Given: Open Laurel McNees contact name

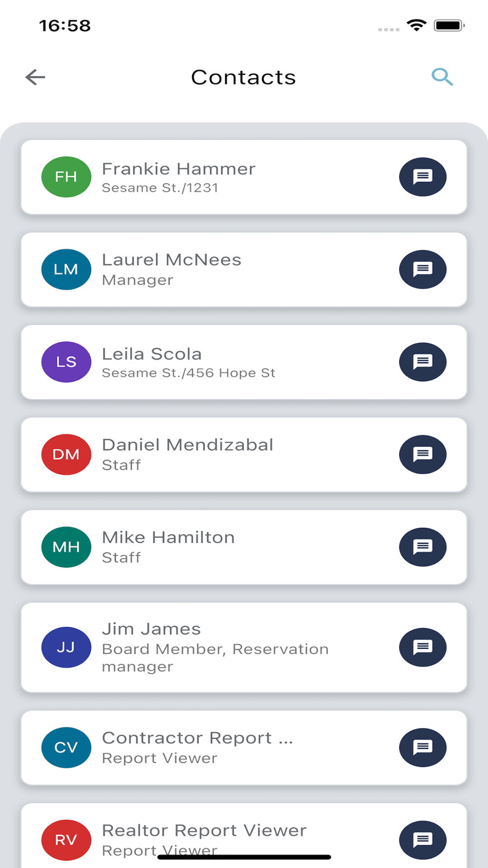Looking at the screenshot, I should click(x=172, y=260).
